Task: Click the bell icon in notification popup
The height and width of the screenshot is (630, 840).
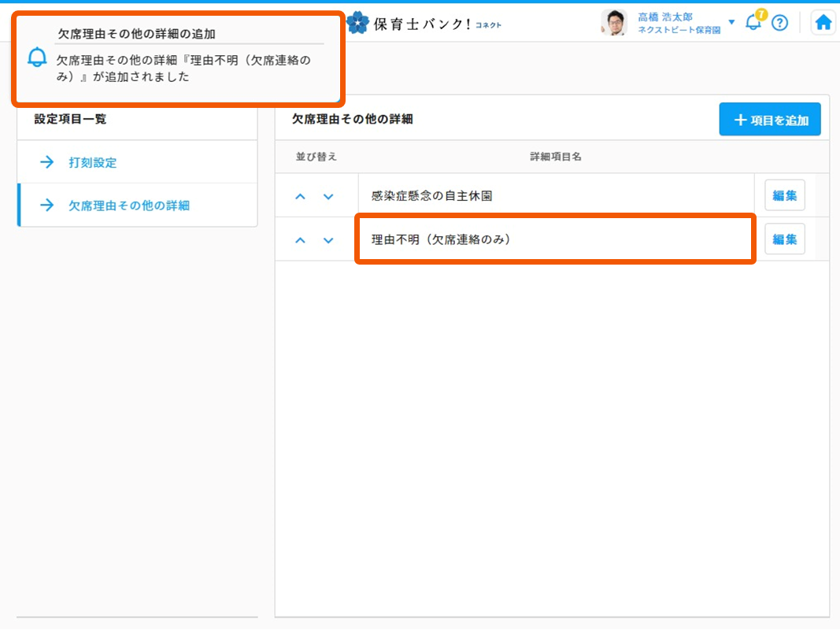Action: coord(37,57)
